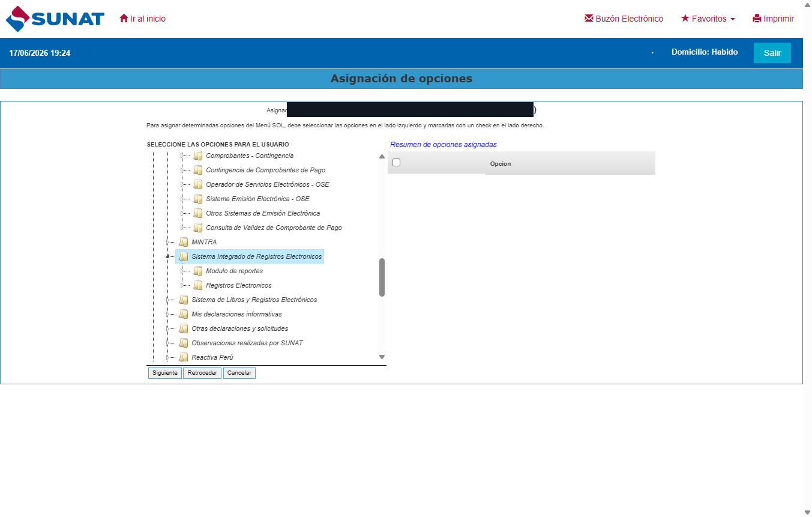Click the Sistema Integrado de Registros Electronicos folder icon
This screenshot has width=812, height=517.
point(184,256)
